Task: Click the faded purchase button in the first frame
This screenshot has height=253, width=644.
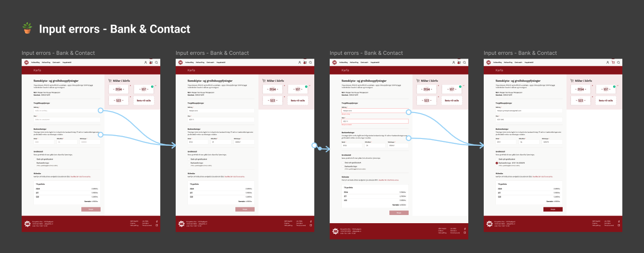Action: [x=91, y=209]
